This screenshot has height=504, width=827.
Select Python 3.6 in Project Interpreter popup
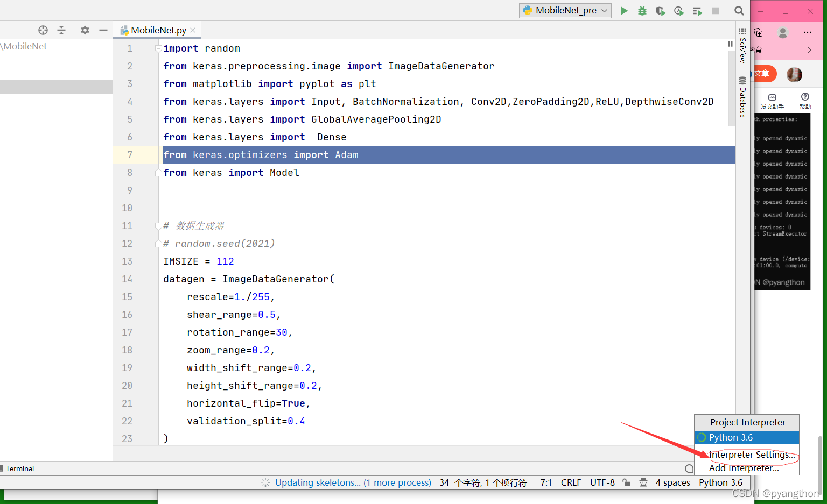click(747, 437)
